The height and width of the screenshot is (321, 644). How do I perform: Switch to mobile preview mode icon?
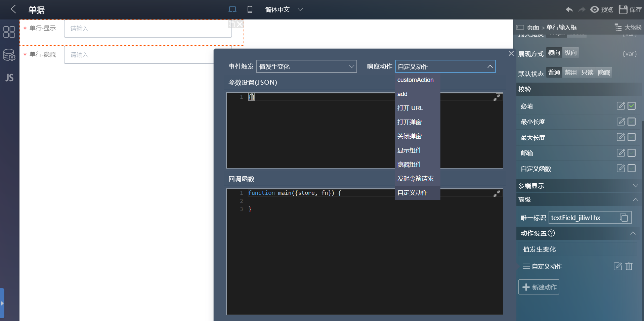click(x=250, y=9)
